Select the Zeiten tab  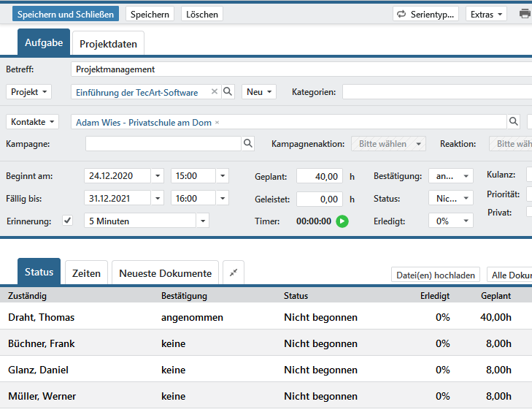click(86, 273)
